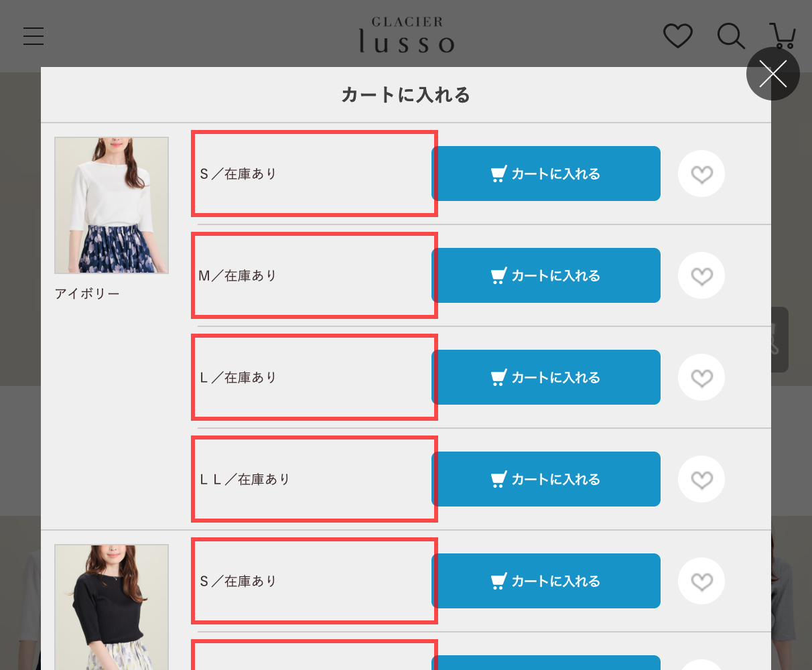The width and height of the screenshot is (812, 670).
Task: Click the black top thumbnail image
Action: pyautogui.click(x=111, y=606)
